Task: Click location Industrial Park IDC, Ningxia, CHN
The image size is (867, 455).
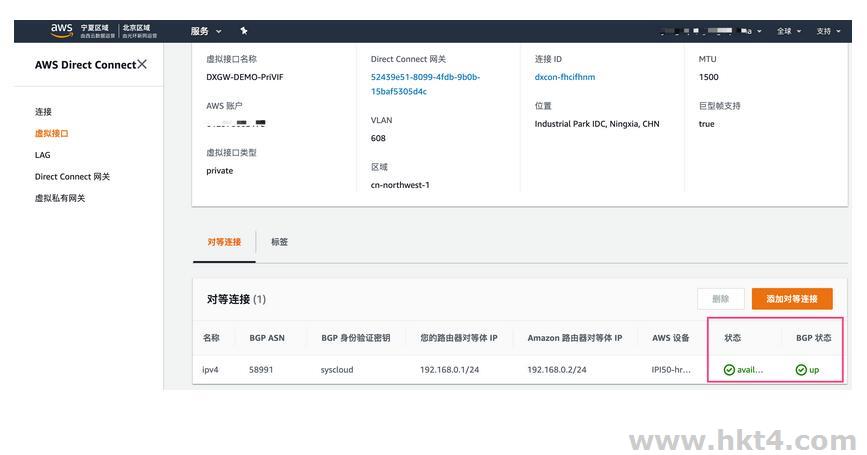Action: coord(597,124)
